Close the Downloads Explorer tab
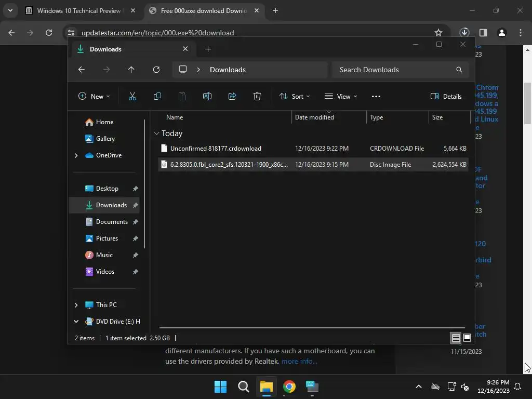The width and height of the screenshot is (532, 399). [185, 49]
